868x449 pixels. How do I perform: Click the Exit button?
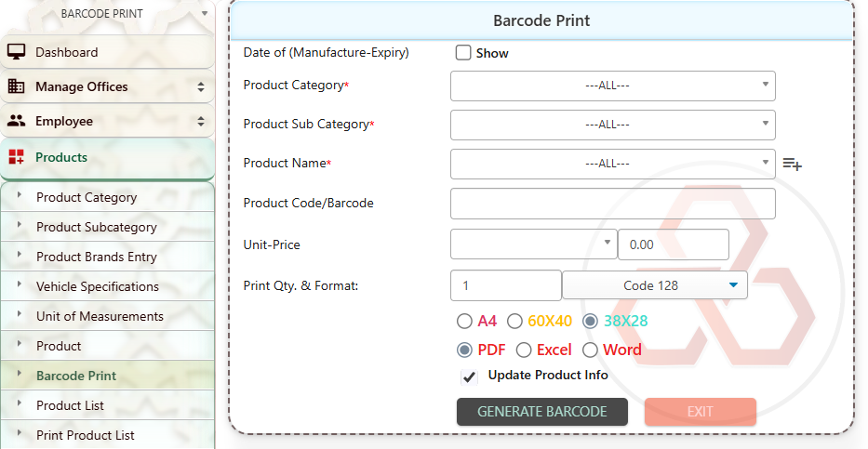click(x=700, y=412)
